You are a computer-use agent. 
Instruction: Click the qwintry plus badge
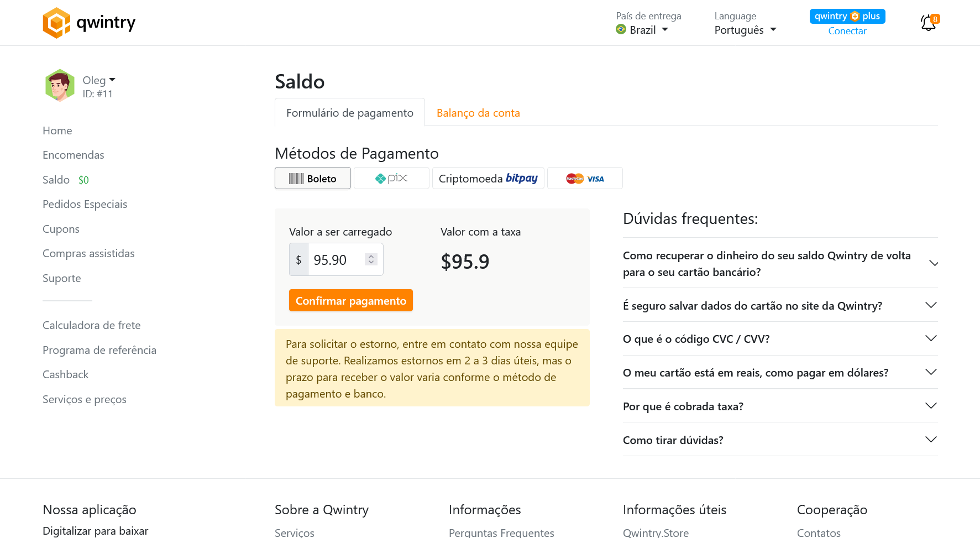tap(847, 16)
